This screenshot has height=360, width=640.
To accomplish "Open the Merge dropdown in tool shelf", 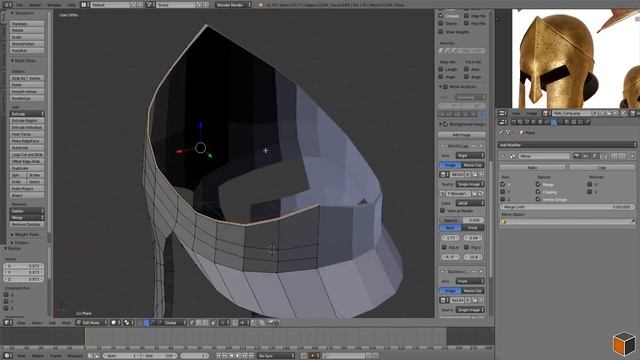I will (27, 218).
